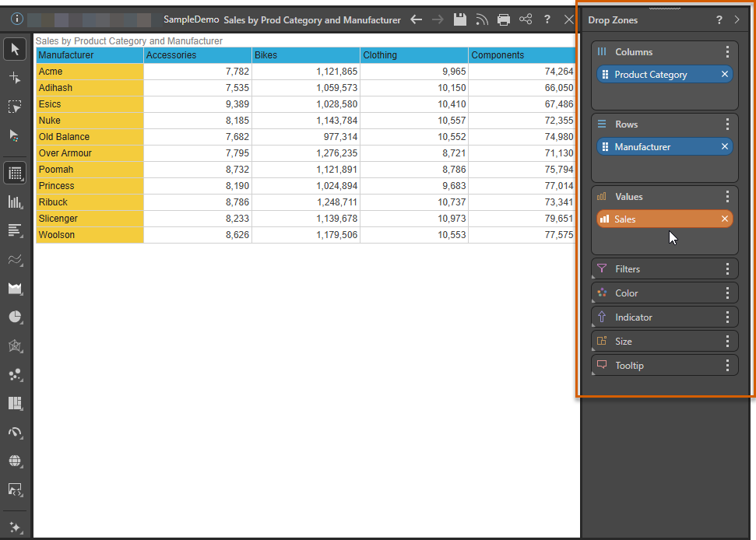The image size is (756, 540).
Task: Switch to the pie chart visualization
Action: point(15,317)
